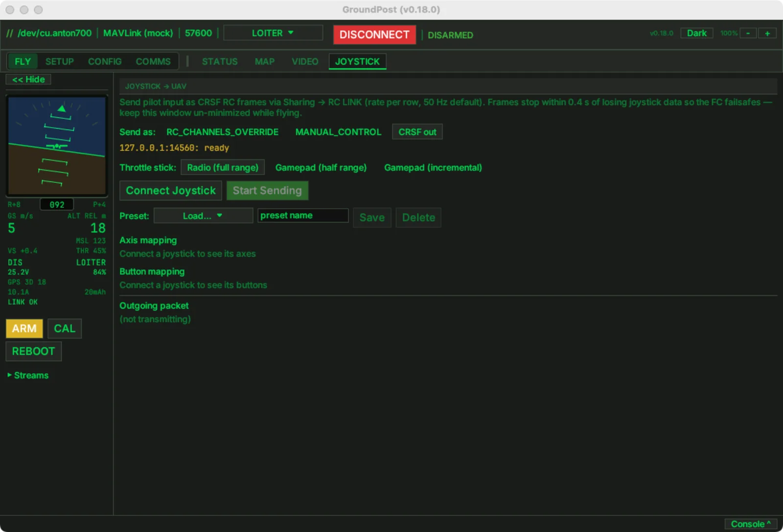Open the CONFIG tab

[105, 62]
